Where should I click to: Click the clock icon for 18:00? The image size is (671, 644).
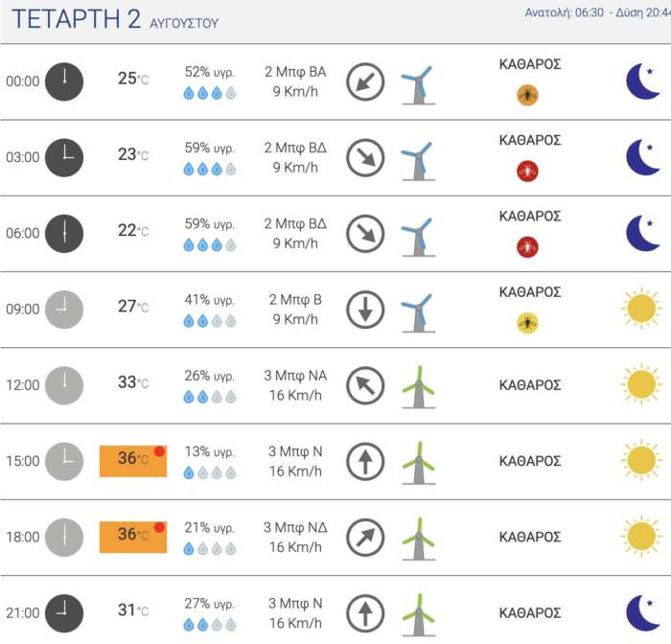(x=64, y=538)
